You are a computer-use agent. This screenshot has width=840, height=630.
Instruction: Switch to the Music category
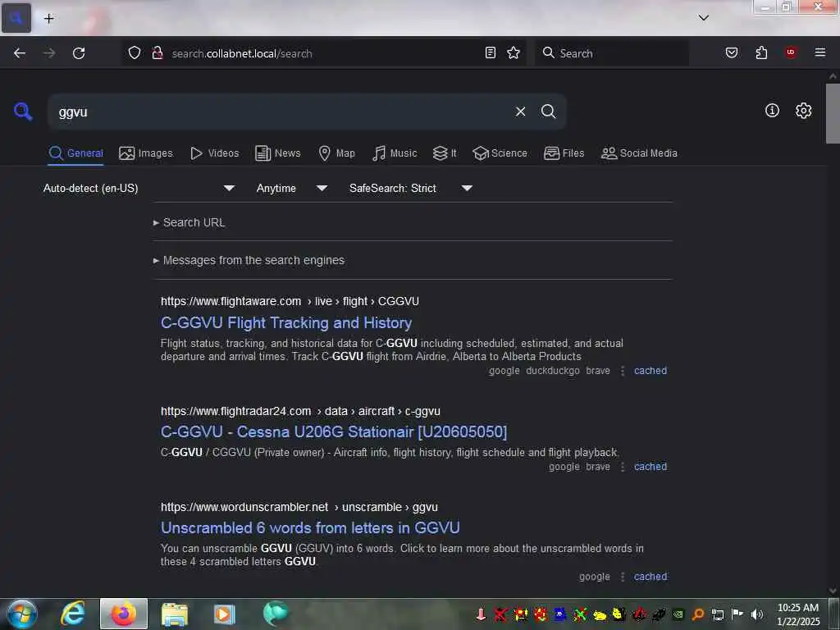395,153
